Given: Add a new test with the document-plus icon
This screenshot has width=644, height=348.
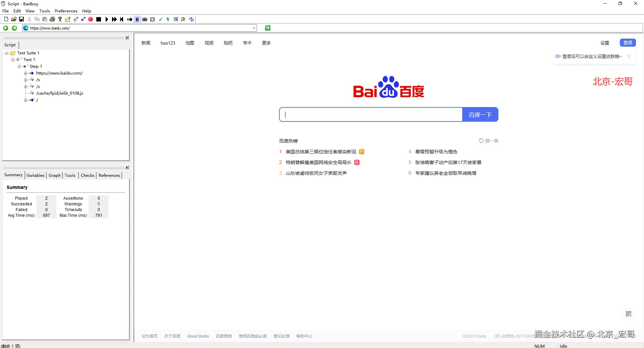Looking at the screenshot, I should point(76,19).
